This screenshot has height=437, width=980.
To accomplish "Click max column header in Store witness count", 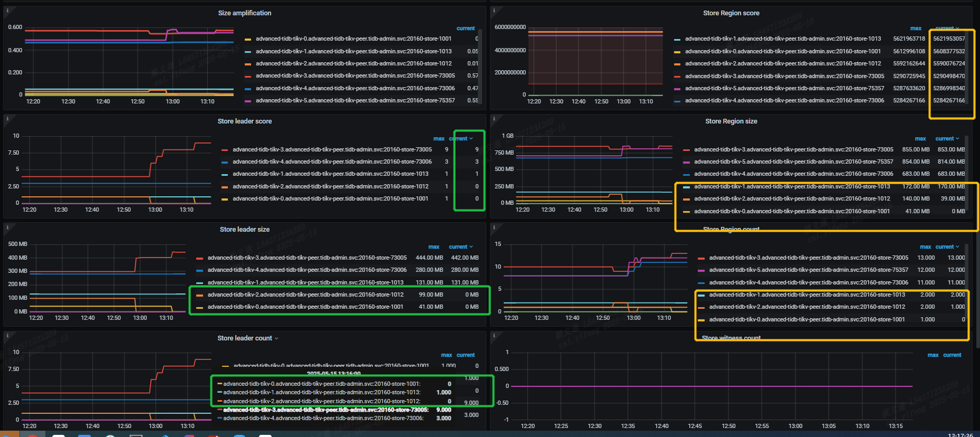I will [x=933, y=355].
